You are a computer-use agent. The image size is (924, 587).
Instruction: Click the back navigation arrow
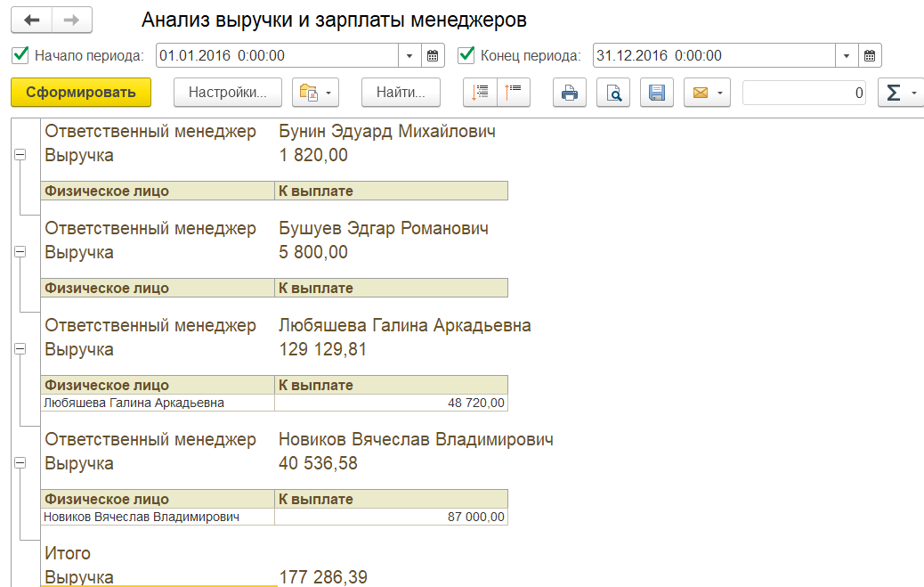pos(32,20)
